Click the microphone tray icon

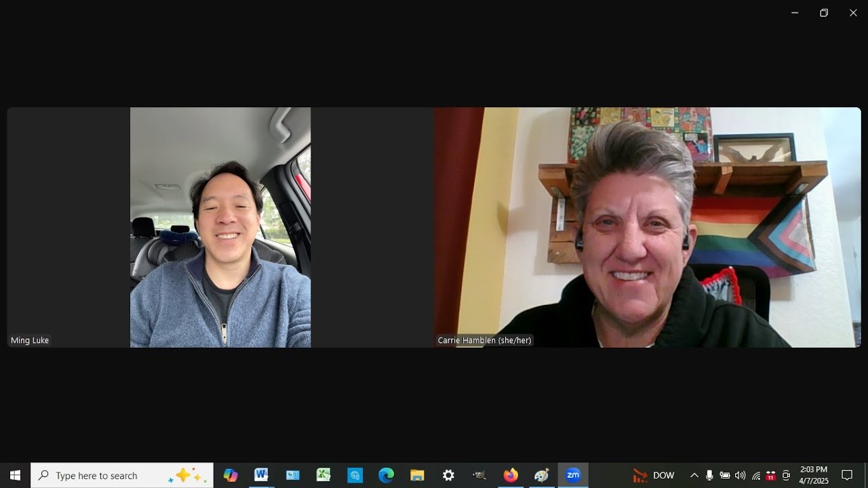click(709, 475)
